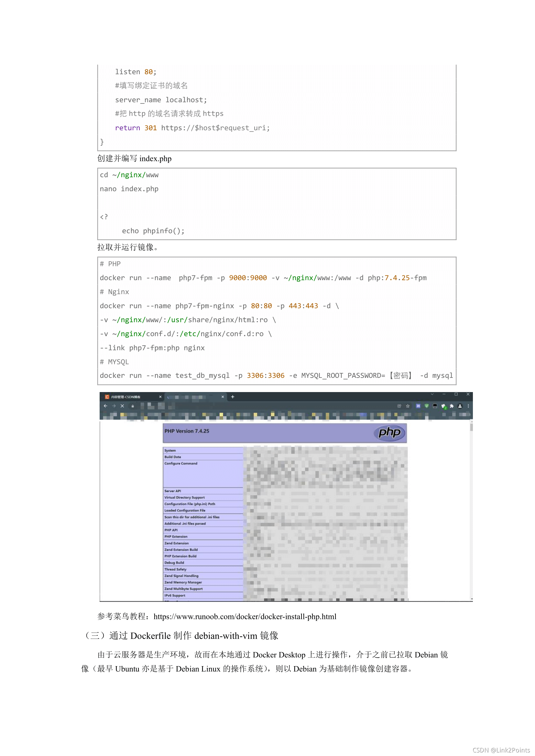Click 'Zend Memory Manager' row label
The height and width of the screenshot is (756, 535).
click(x=183, y=582)
